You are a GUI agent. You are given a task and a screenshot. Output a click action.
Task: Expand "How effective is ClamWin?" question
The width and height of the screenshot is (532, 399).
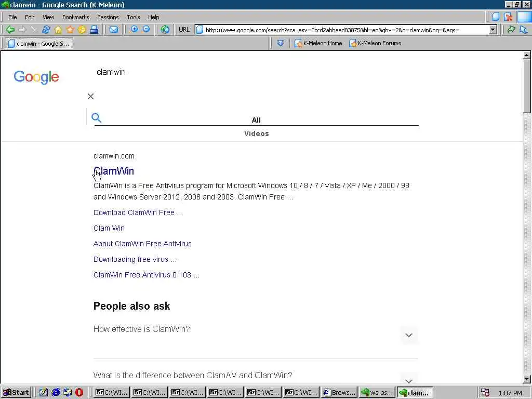409,335
